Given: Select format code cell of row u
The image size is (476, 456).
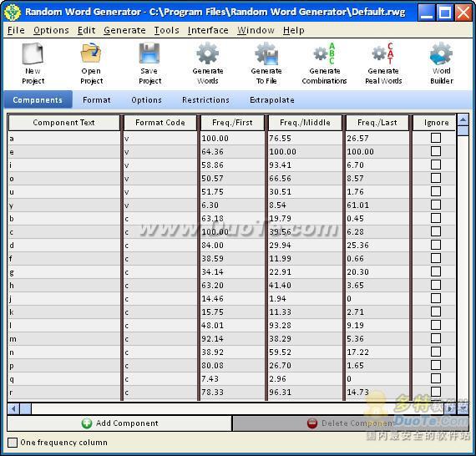Looking at the screenshot, I should click(160, 191).
